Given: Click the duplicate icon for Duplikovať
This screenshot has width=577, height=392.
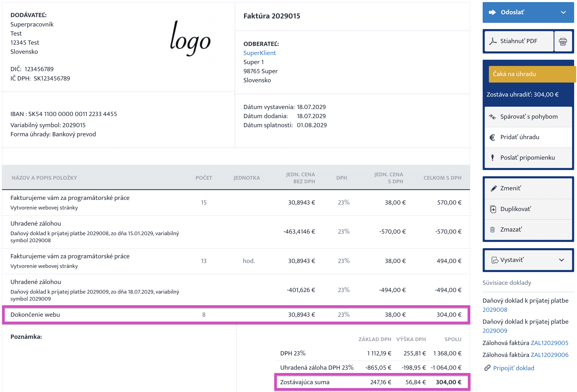Looking at the screenshot, I should click(493, 209).
